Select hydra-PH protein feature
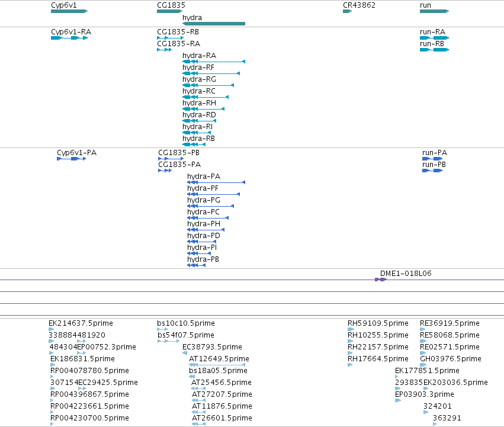 pyautogui.click(x=206, y=230)
